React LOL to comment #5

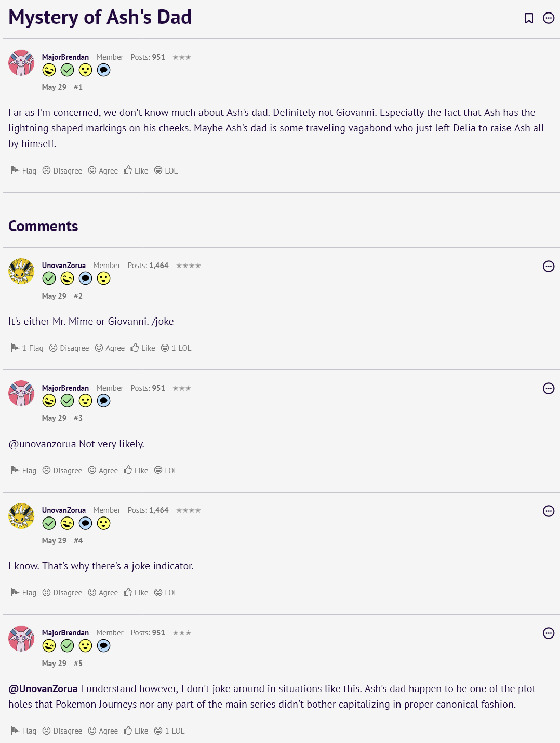coord(169,731)
